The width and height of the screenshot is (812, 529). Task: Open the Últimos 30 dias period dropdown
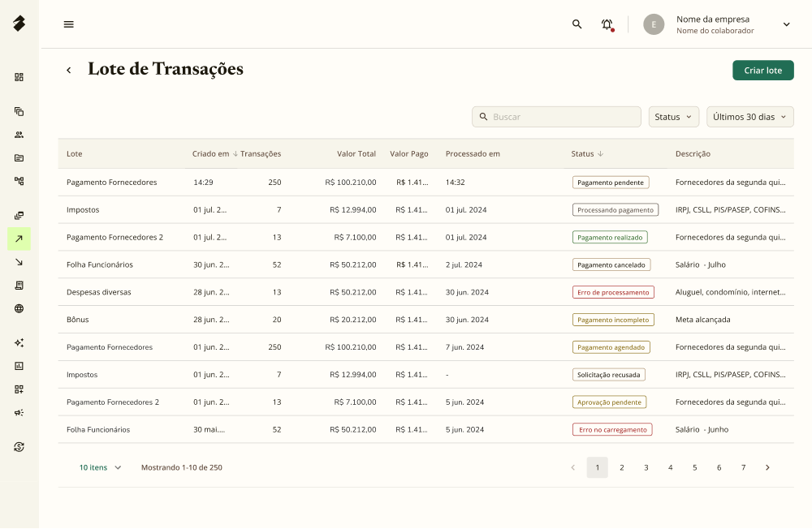[749, 117]
